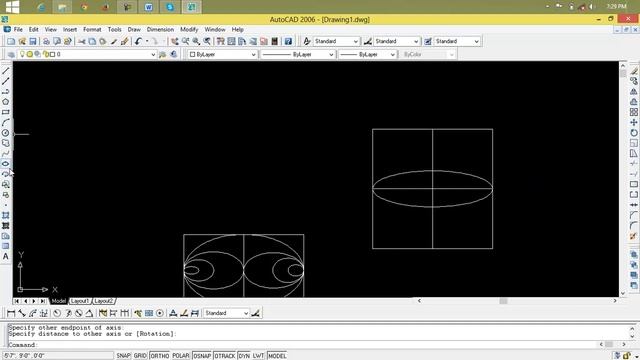Open Microsoft Word from Windows taskbar
This screenshot has height=360, width=640.
click(149, 7)
